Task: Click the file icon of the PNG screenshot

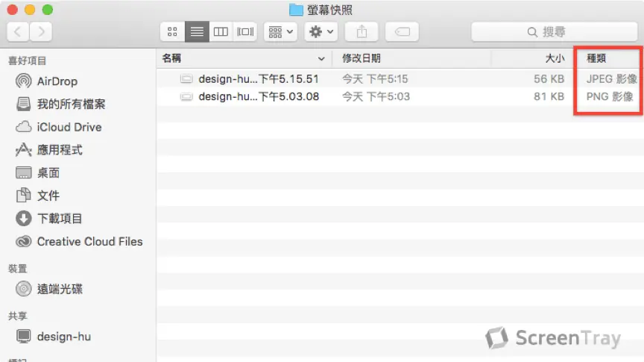Action: (x=186, y=97)
